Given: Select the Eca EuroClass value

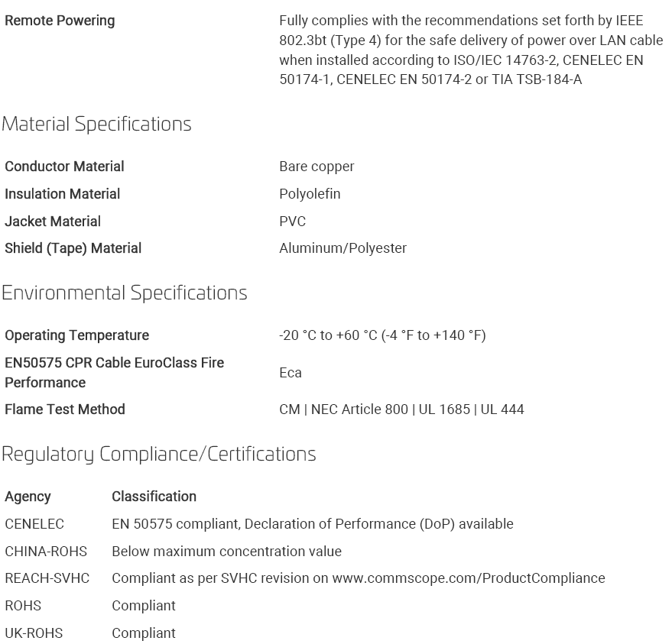Looking at the screenshot, I should [x=291, y=373].
